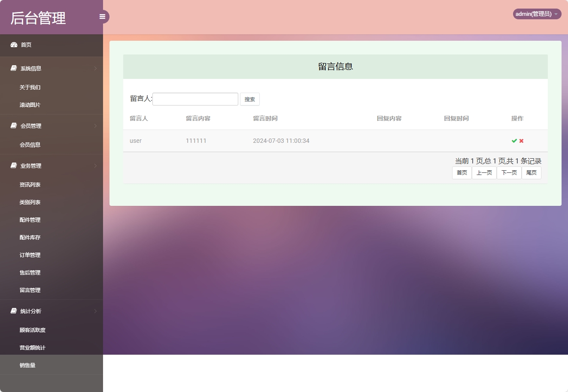Go to 尾页 last page
Image resolution: width=568 pixels, height=392 pixels.
coord(531,172)
